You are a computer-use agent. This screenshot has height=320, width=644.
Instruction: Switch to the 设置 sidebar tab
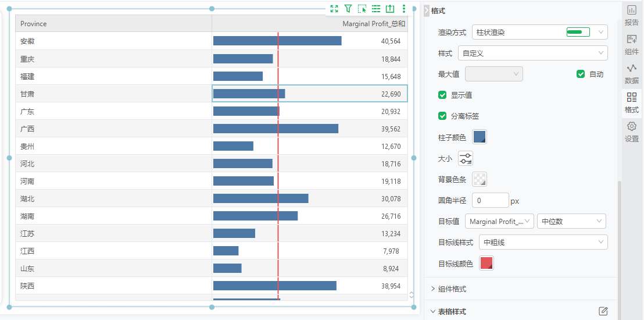point(632,133)
